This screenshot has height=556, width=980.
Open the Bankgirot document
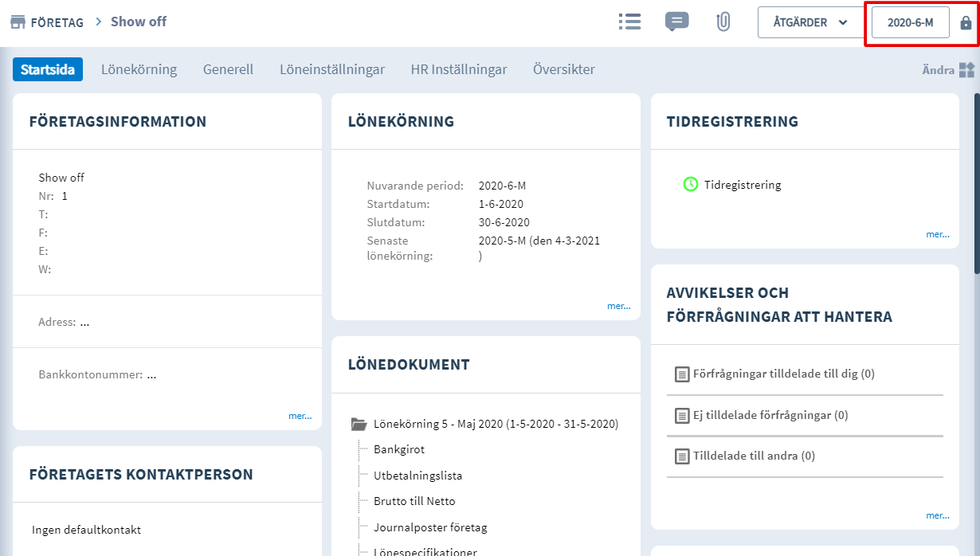399,450
